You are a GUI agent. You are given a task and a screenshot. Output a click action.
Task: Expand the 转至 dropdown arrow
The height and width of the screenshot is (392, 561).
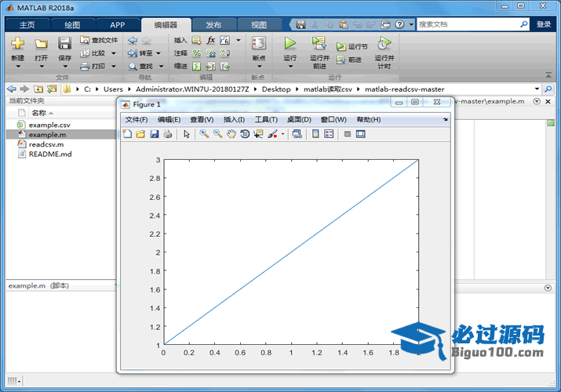click(x=158, y=53)
